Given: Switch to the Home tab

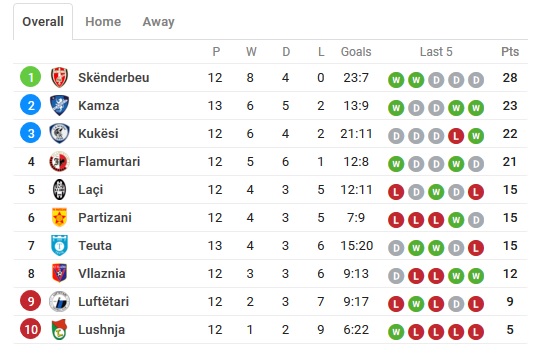Looking at the screenshot, I should click(103, 22).
